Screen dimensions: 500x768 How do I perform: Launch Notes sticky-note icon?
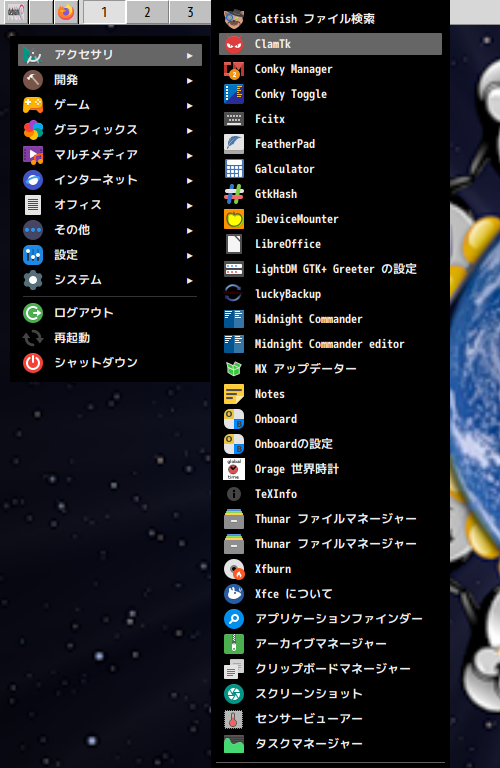pyautogui.click(x=234, y=394)
